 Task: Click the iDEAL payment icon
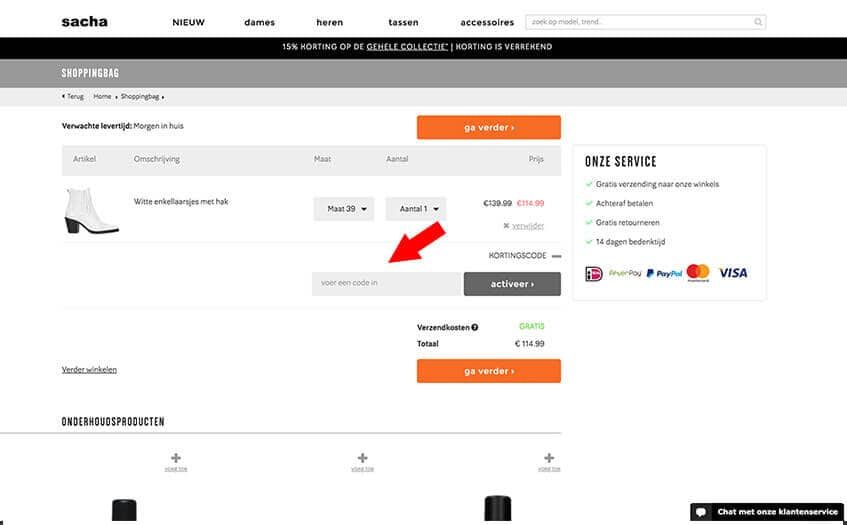pyautogui.click(x=594, y=273)
